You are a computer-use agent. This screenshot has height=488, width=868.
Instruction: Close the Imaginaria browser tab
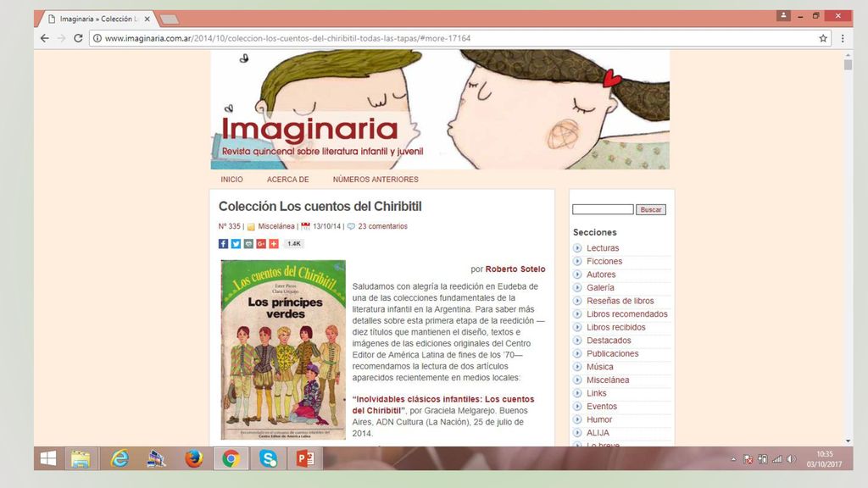[x=147, y=19]
